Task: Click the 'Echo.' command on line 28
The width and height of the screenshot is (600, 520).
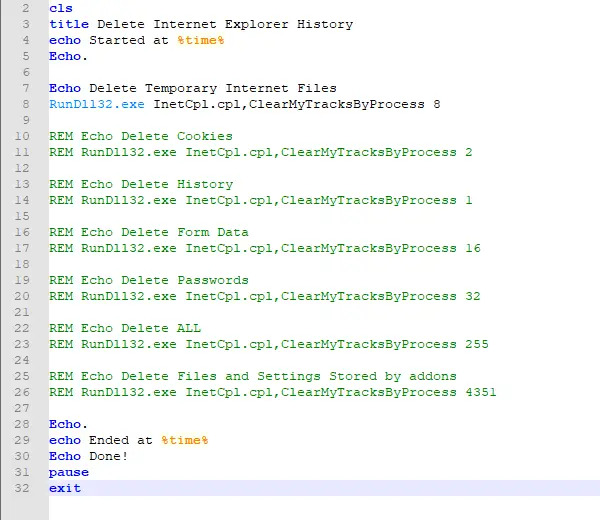Action: tap(68, 424)
